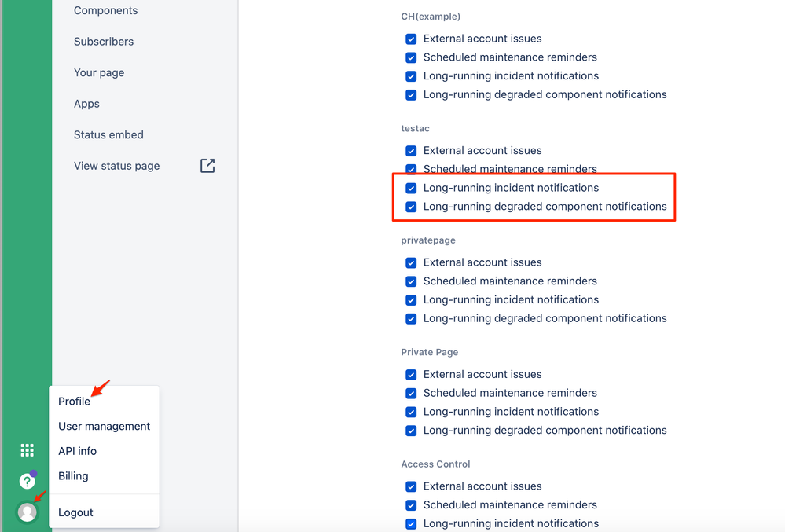The width and height of the screenshot is (785, 532).
Task: Open the app switcher grid icon
Action: (x=27, y=449)
